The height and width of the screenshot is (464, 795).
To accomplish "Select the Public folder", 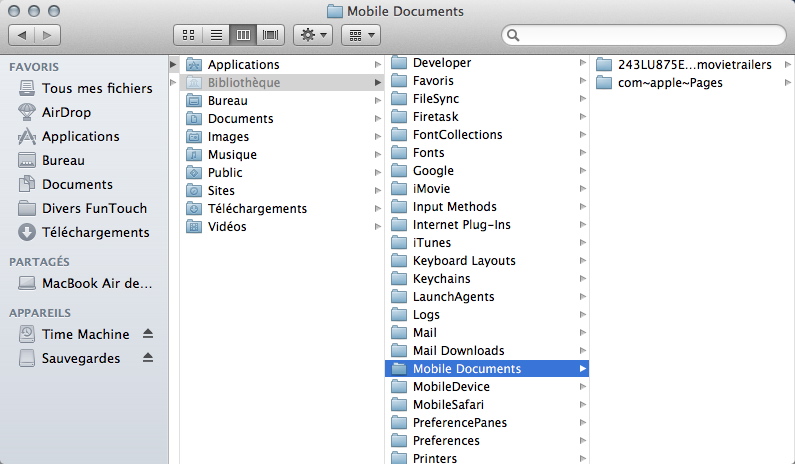I will tap(282, 172).
